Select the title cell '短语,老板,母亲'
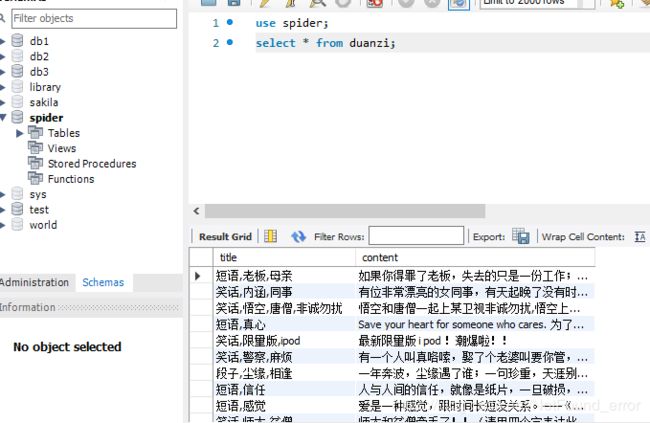Screen dimensions: 650x423 [284, 276]
